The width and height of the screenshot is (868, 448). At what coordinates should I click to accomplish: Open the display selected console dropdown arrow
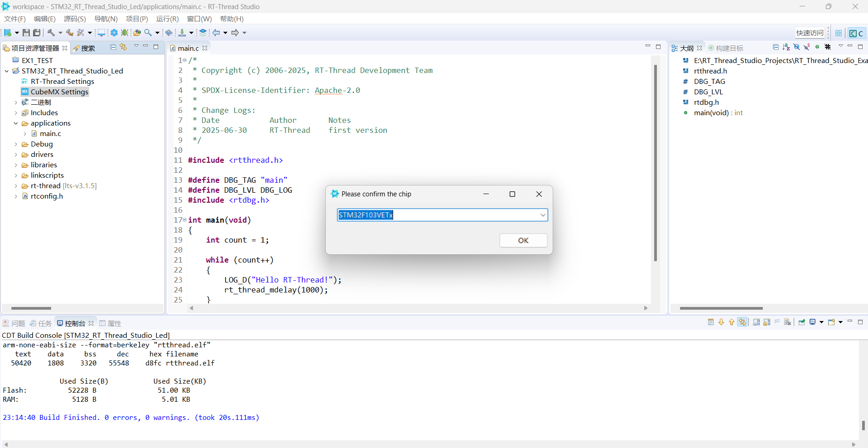[821, 322]
